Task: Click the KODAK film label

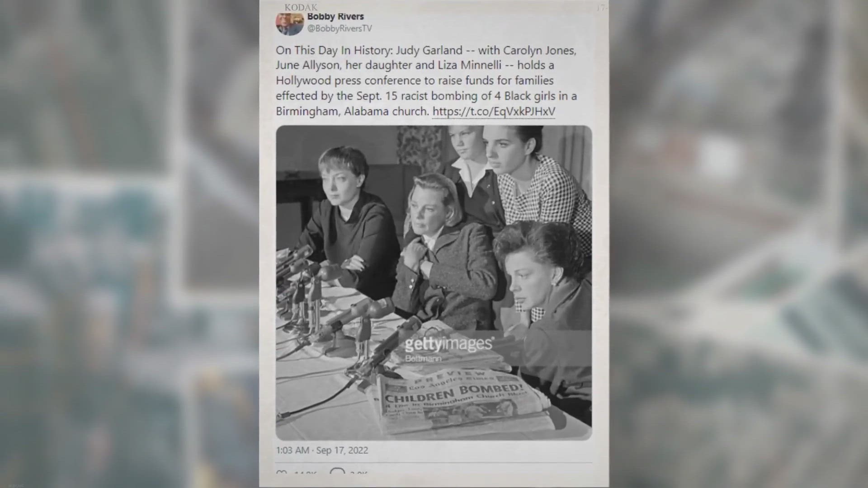Action: click(301, 7)
